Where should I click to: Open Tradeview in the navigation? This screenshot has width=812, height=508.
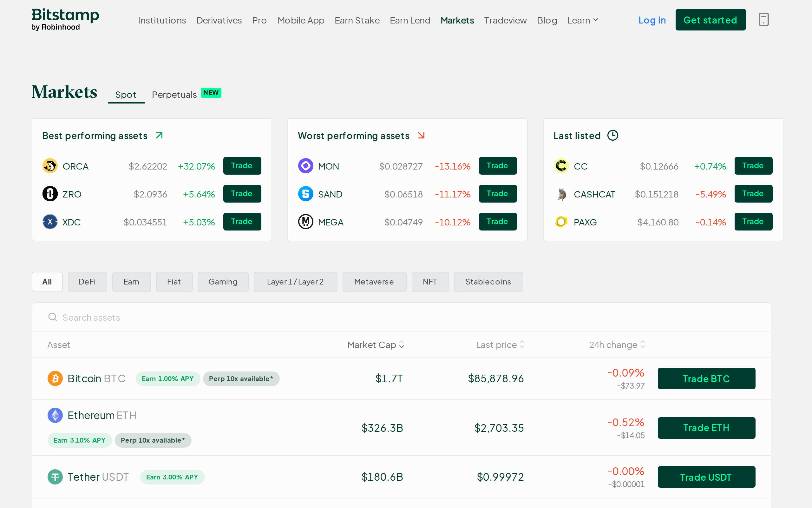505,20
